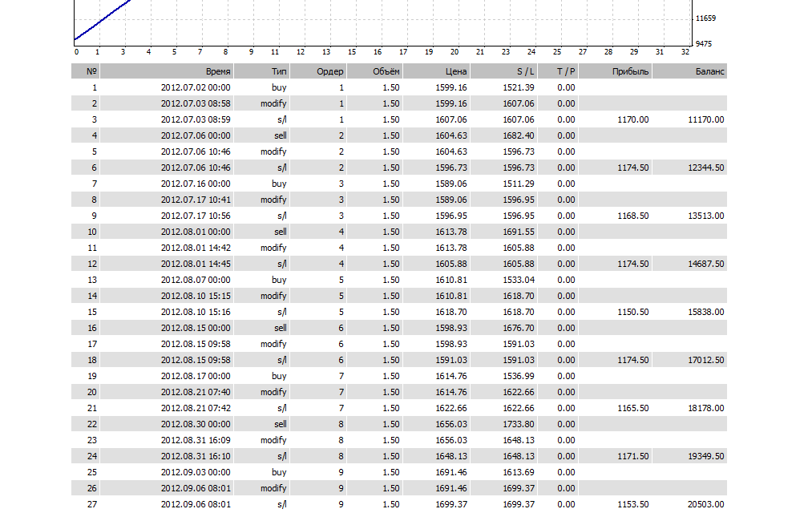The width and height of the screenshot is (812, 517).
Task: Select time cell 2012.09.03 00:00
Action: 196,473
